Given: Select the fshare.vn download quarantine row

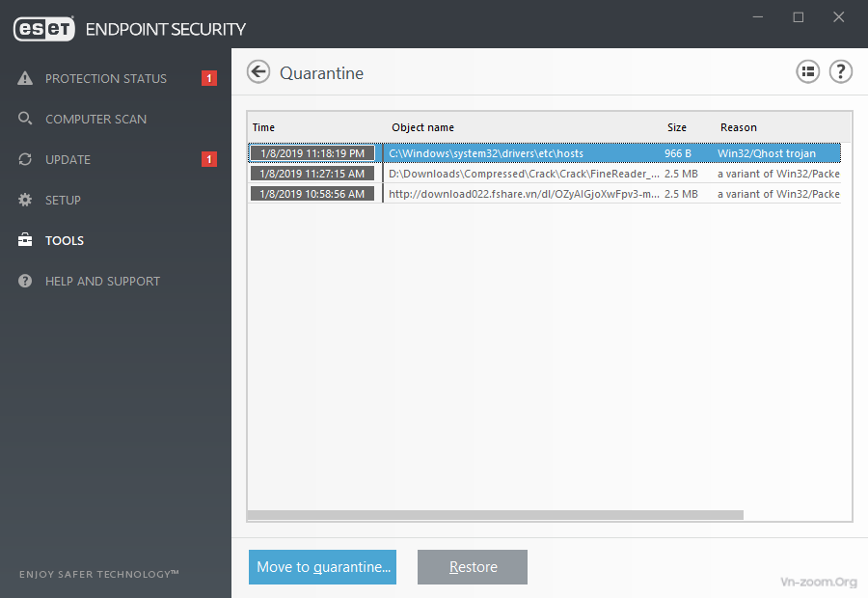Looking at the screenshot, I should tap(524, 194).
